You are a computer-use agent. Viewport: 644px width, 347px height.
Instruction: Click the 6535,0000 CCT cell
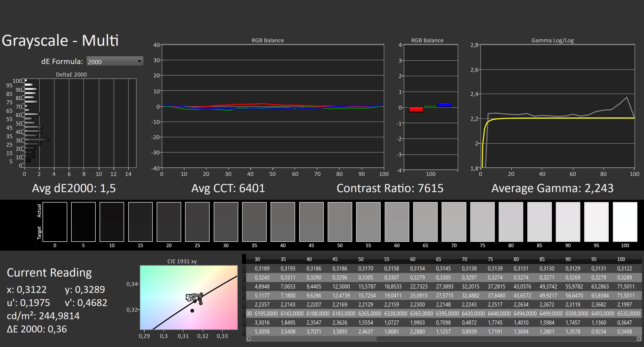[629, 313]
